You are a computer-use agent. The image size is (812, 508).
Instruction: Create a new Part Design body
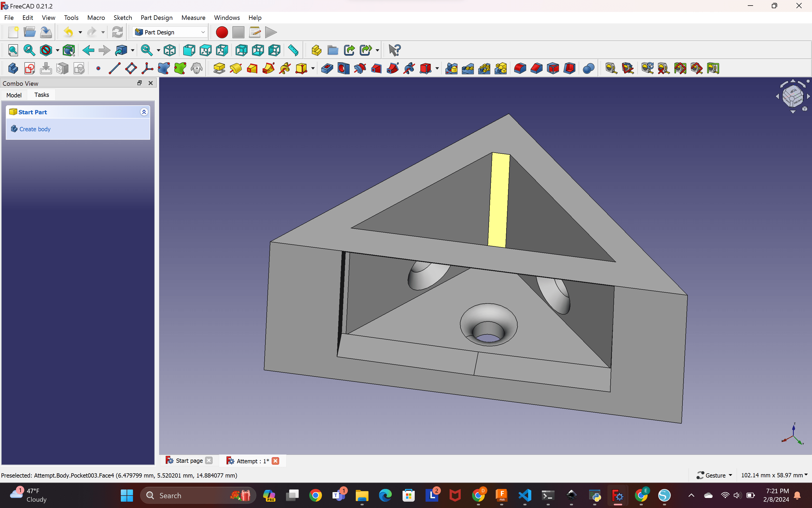pyautogui.click(x=13, y=69)
